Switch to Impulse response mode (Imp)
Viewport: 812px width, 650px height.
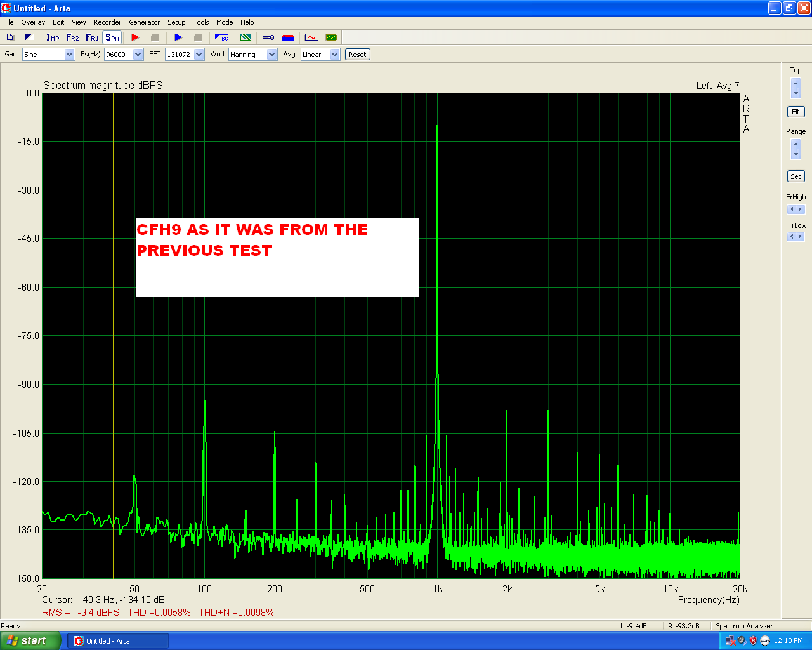coord(53,37)
